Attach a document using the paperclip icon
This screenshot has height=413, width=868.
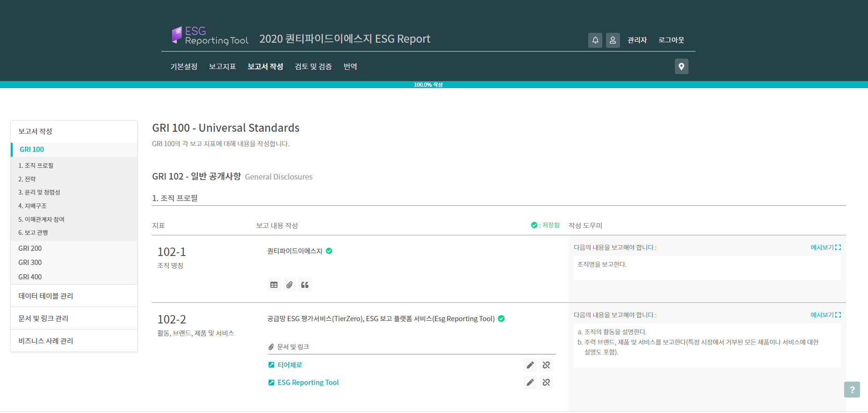(290, 285)
